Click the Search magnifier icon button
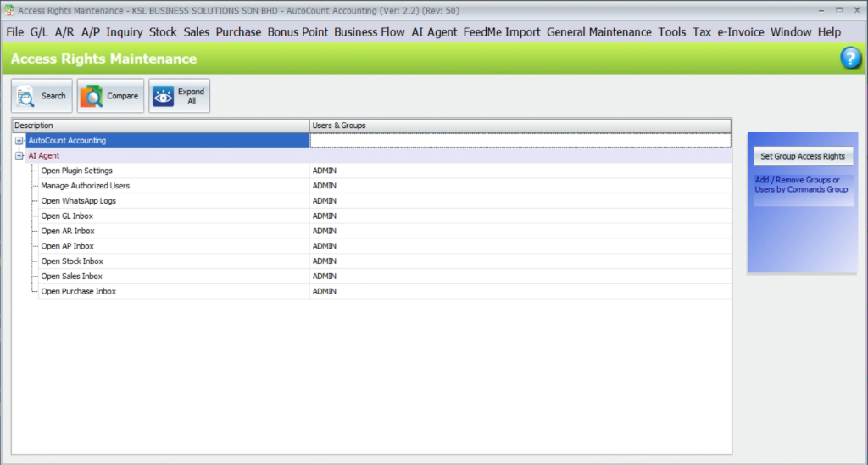This screenshot has width=868, height=465. pyautogui.click(x=42, y=96)
